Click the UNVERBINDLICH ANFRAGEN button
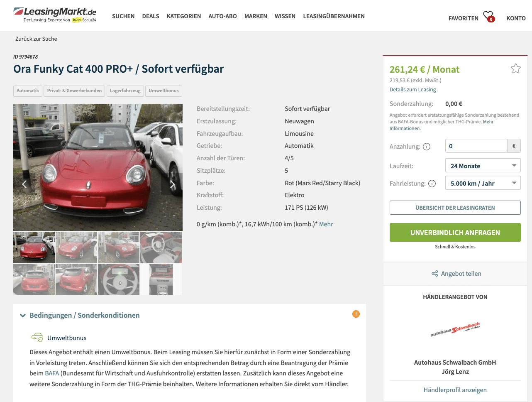The height and width of the screenshot is (402, 532). (455, 233)
